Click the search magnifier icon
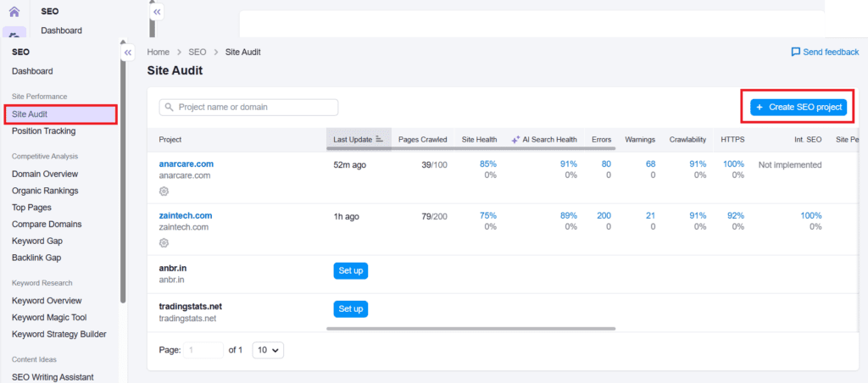 pyautogui.click(x=170, y=108)
